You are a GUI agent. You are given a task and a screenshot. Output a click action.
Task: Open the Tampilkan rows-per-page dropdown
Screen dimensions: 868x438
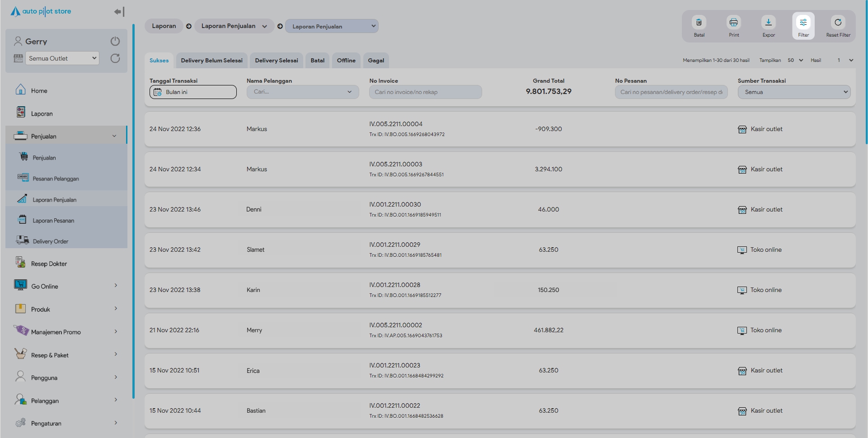point(795,61)
